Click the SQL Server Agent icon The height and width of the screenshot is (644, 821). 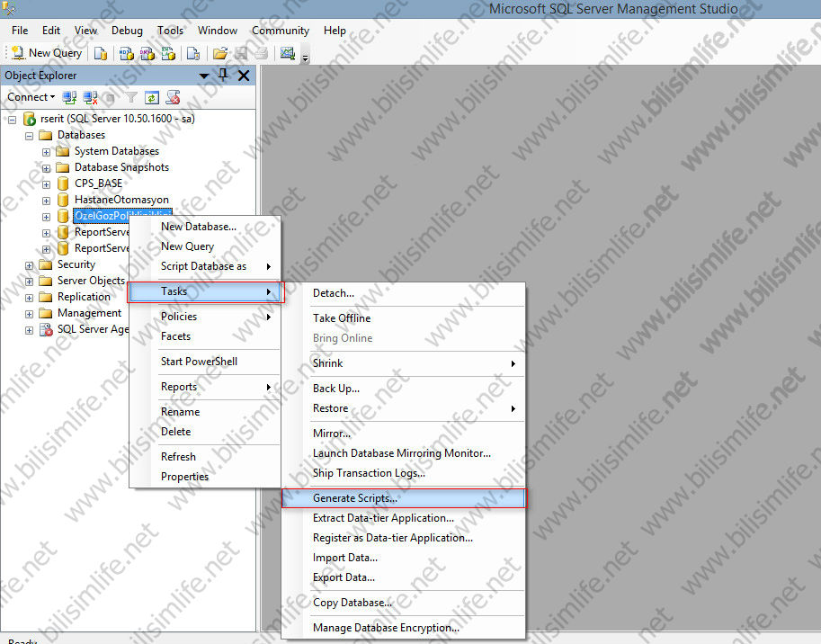pyautogui.click(x=46, y=329)
